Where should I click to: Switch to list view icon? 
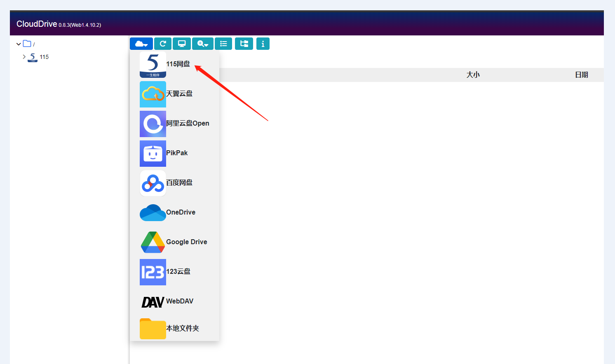coord(223,44)
